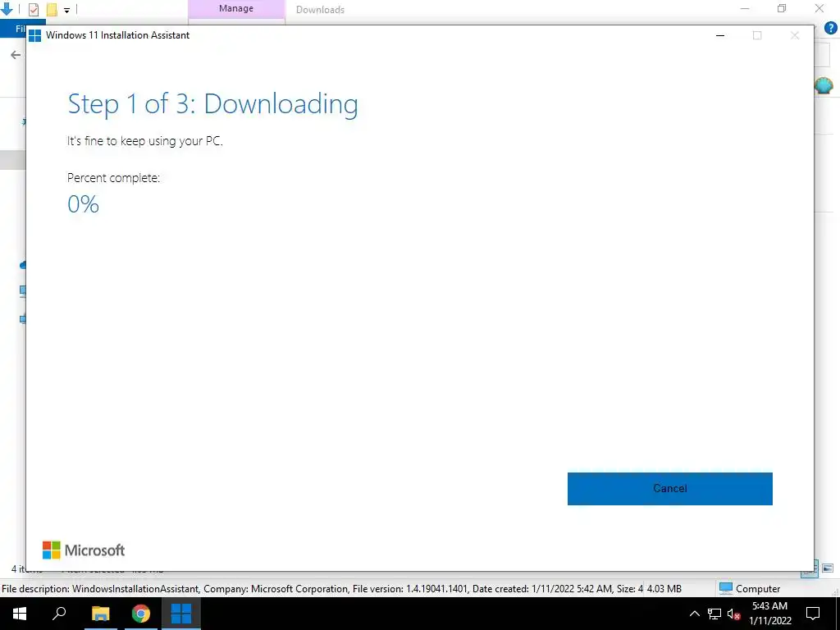Viewport: 840px width, 630px height.
Task: Expand the Customize Quick Access Toolbar dropdown
Action: [66, 10]
